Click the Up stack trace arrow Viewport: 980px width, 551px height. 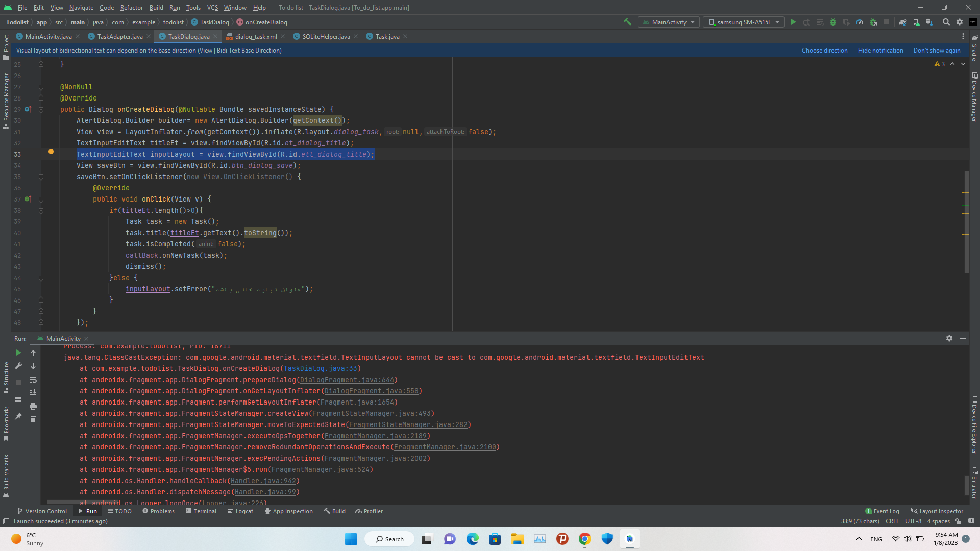(33, 353)
